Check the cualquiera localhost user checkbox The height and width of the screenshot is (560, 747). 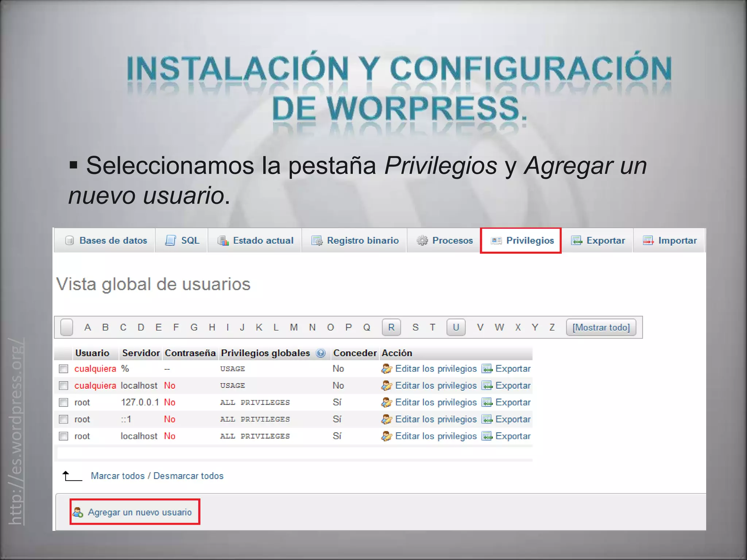pyautogui.click(x=63, y=385)
